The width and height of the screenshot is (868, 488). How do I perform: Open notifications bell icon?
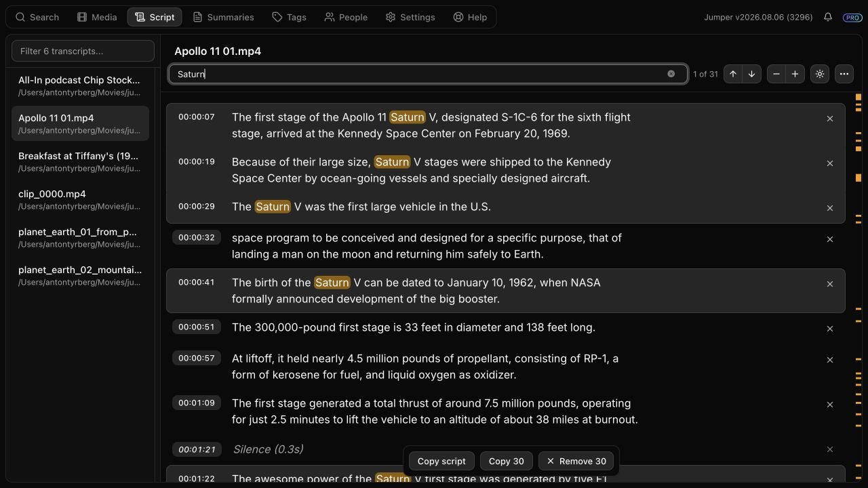[828, 17]
